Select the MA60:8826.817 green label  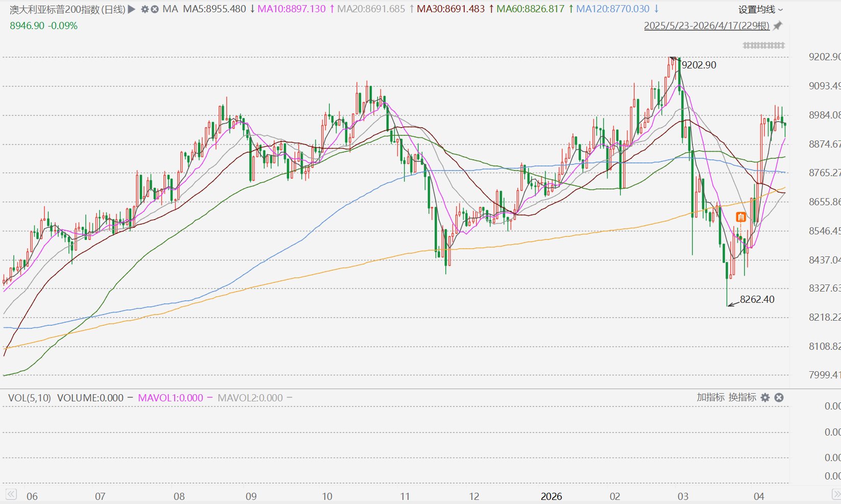pyautogui.click(x=531, y=9)
